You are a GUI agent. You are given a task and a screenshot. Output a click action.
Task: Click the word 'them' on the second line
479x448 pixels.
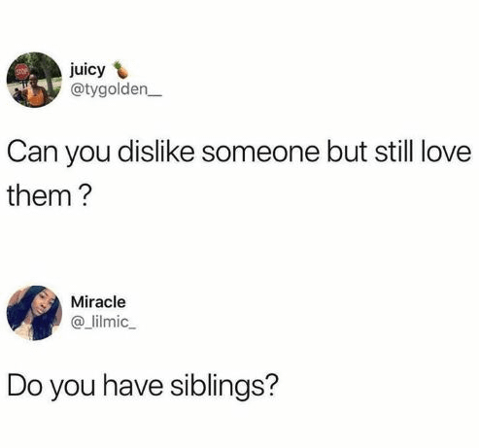click(39, 196)
